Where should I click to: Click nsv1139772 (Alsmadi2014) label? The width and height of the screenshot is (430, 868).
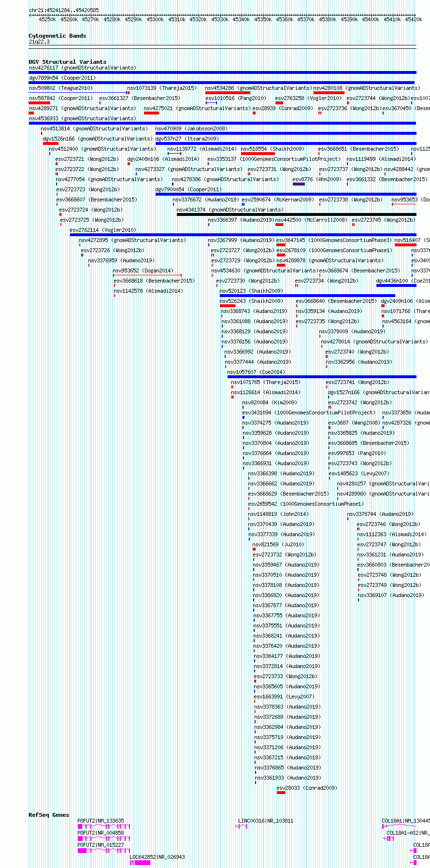(202, 149)
